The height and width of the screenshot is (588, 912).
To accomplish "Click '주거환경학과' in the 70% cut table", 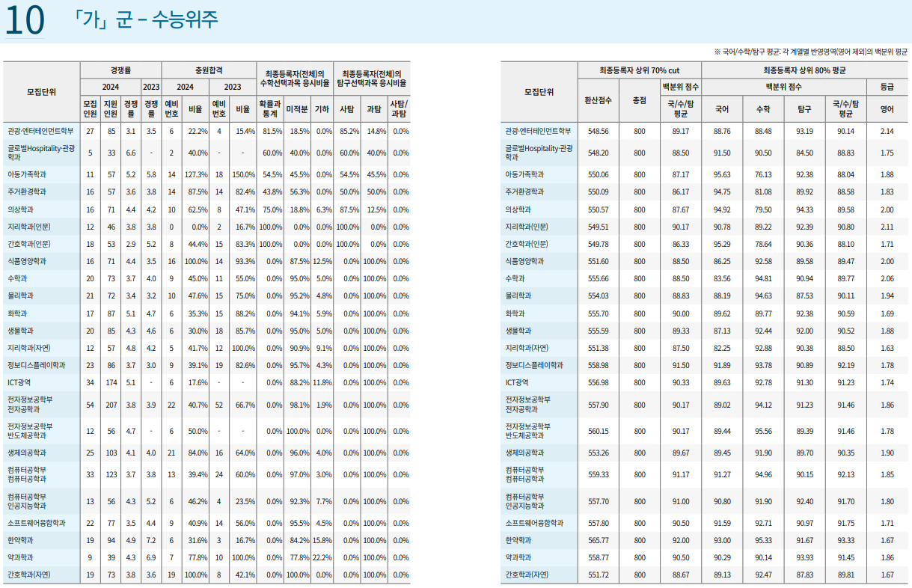I will [x=524, y=192].
